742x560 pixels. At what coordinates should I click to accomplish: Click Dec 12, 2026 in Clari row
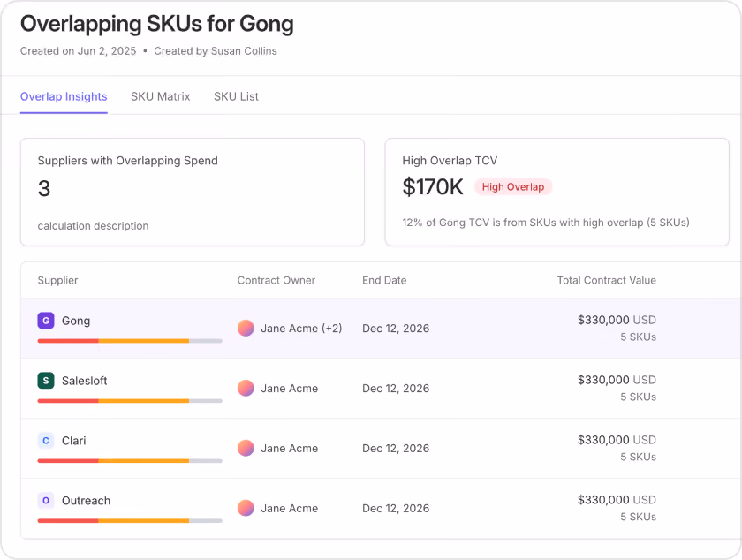(396, 449)
